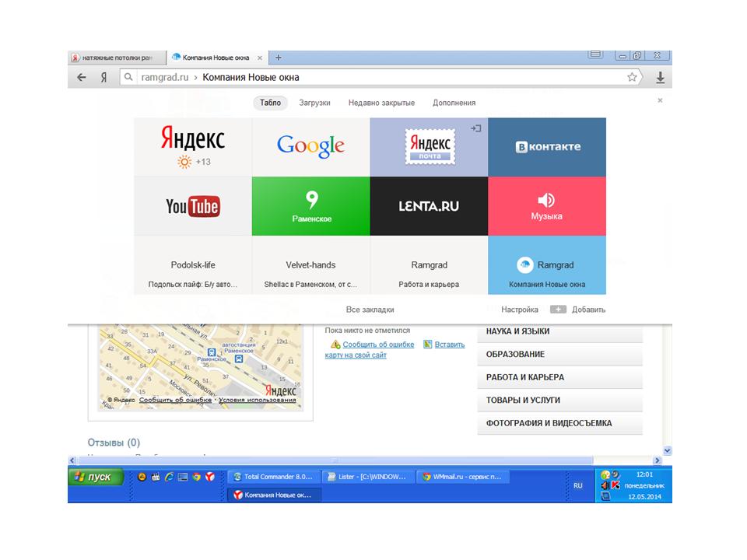Click the Show Desktop quick-launch icon
747x560 pixels.
183,477
